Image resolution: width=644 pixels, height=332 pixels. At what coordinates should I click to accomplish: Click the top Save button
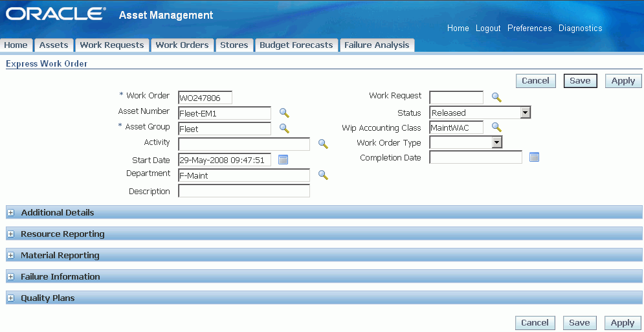(x=580, y=81)
